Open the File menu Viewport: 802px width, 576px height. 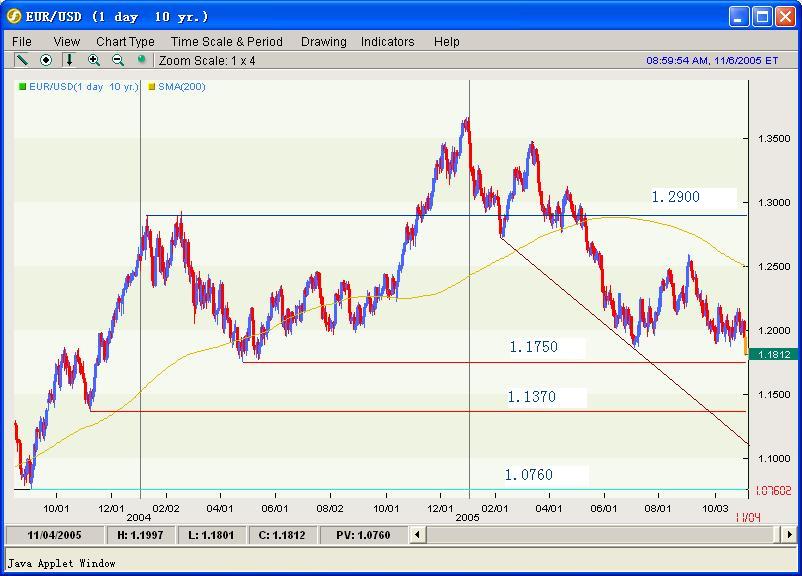(22, 41)
